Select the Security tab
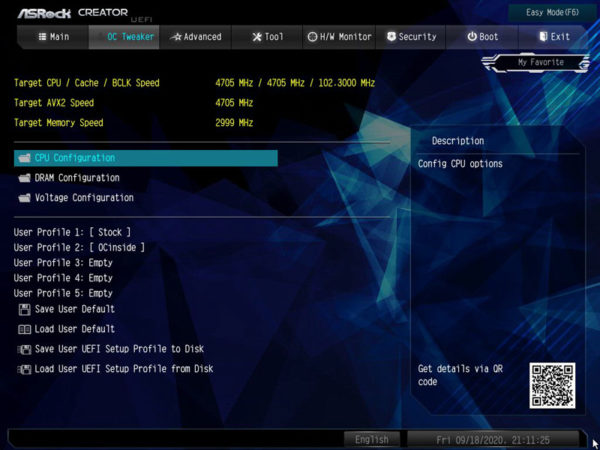Viewport: 600px width, 450px height. 411,37
